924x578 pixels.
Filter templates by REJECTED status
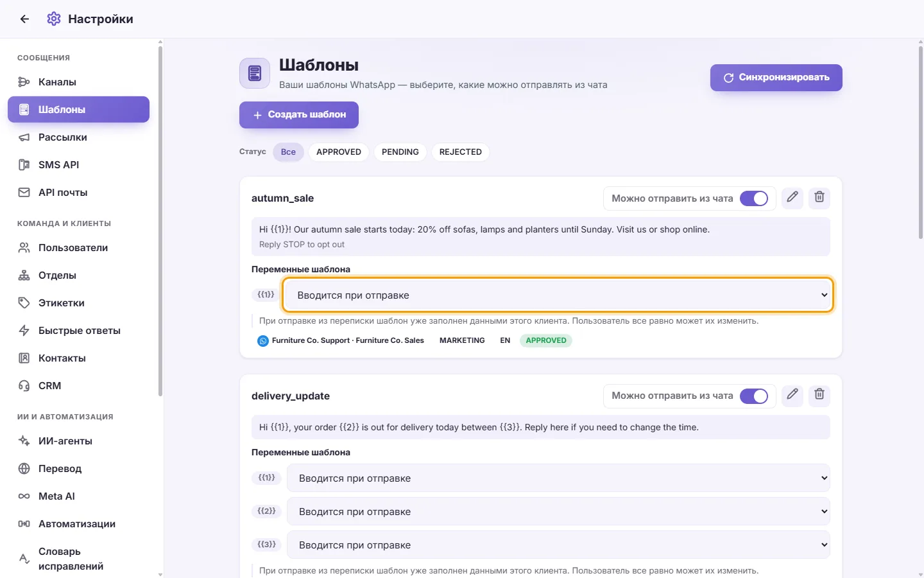pyautogui.click(x=461, y=152)
